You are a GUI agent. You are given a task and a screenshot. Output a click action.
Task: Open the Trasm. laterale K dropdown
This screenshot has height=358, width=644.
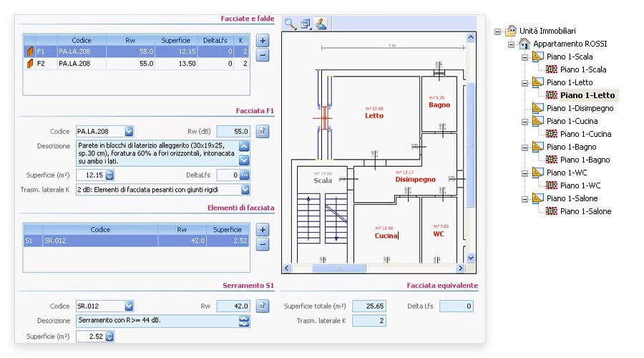pyautogui.click(x=245, y=190)
